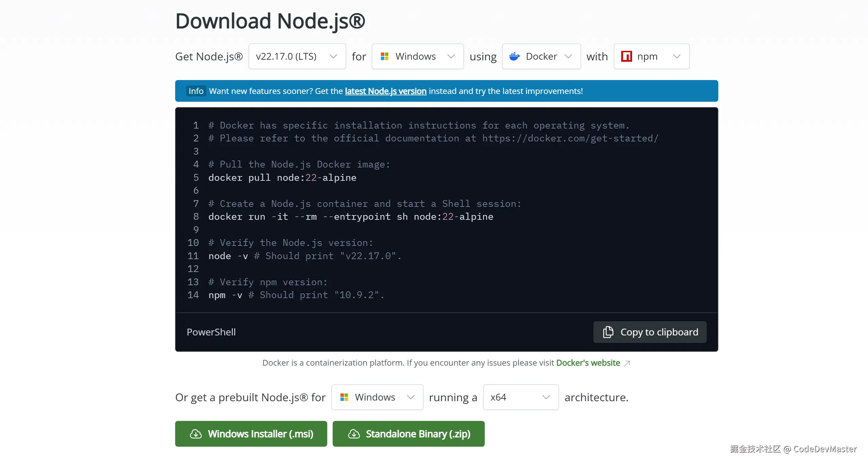Screen dimensions: 868x465
Task: Expand the Windows platform dropdown chevron
Action: [451, 56]
